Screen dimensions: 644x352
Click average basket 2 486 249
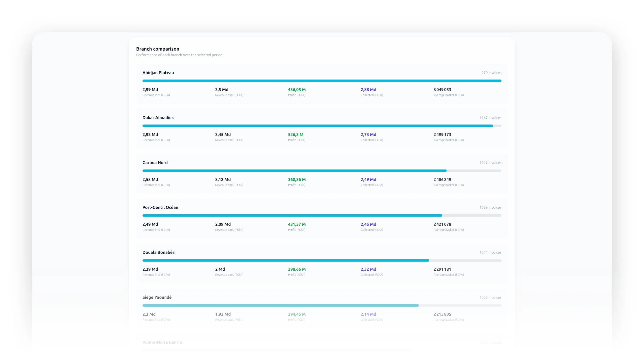coord(442,179)
